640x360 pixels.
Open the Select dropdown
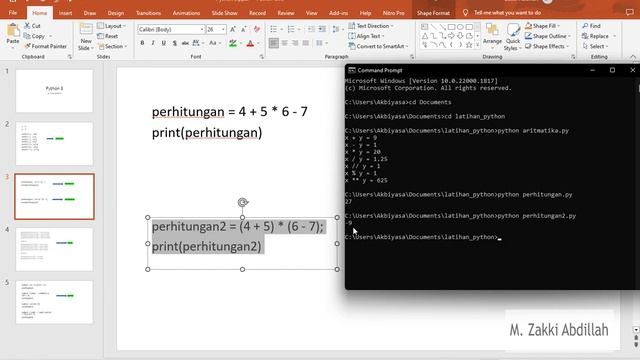point(596,46)
